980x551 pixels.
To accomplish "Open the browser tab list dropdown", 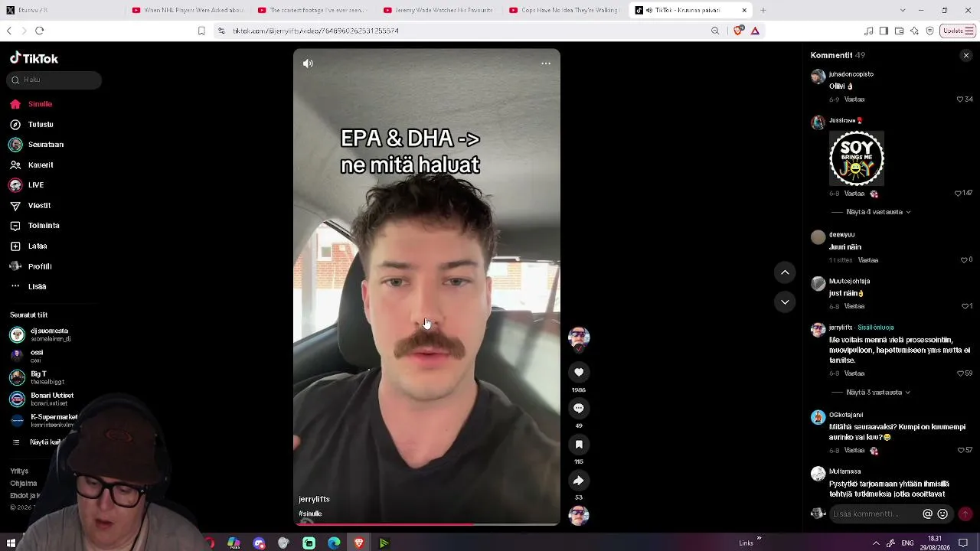I will [x=903, y=11].
